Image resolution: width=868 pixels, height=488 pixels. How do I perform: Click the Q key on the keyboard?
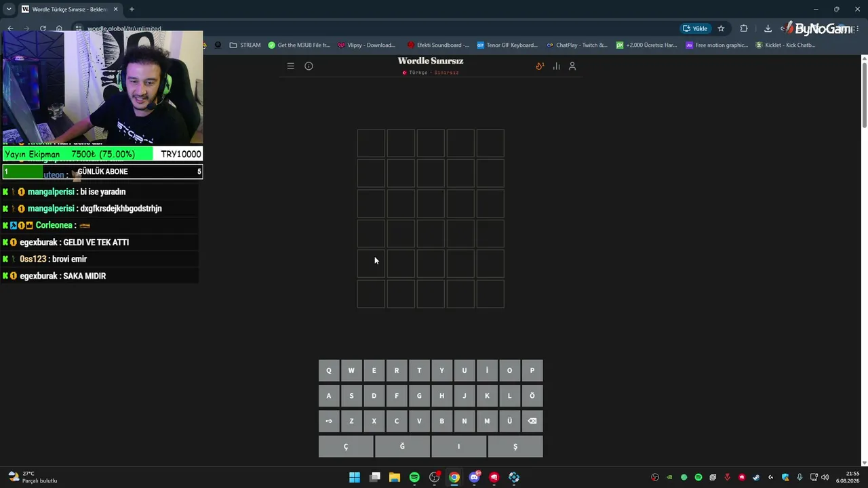pyautogui.click(x=329, y=371)
